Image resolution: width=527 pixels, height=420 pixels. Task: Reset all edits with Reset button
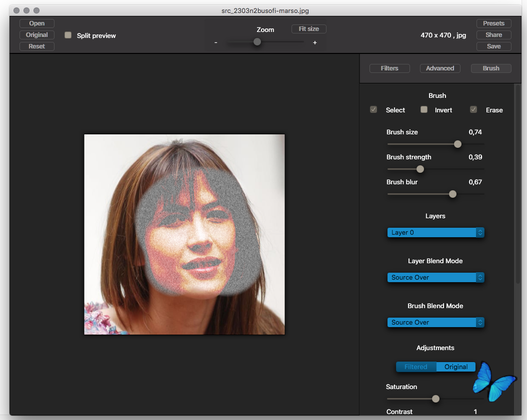[x=36, y=46]
